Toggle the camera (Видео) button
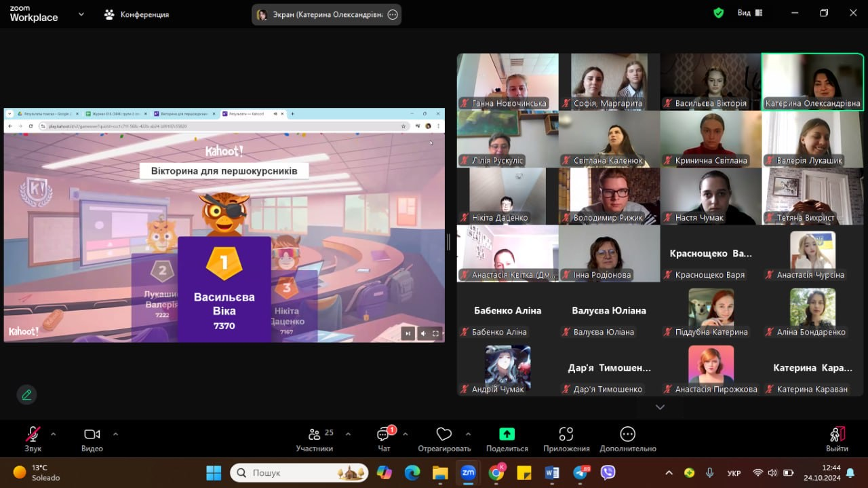The width and height of the screenshot is (868, 488). coord(92,434)
